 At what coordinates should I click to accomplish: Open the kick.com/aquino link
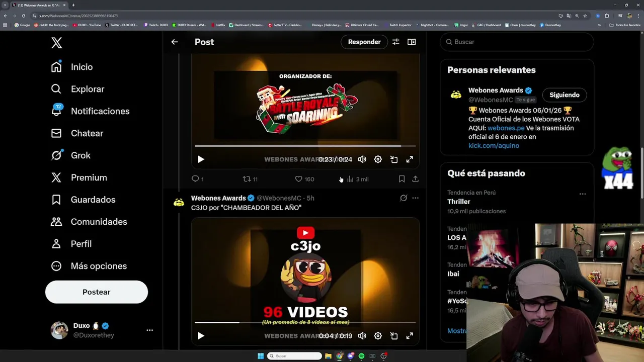click(494, 145)
